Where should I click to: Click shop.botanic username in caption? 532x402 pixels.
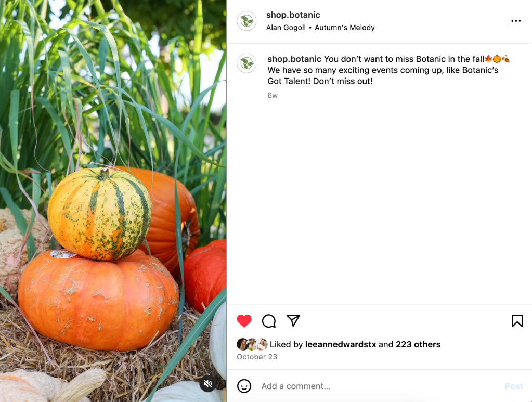(294, 59)
